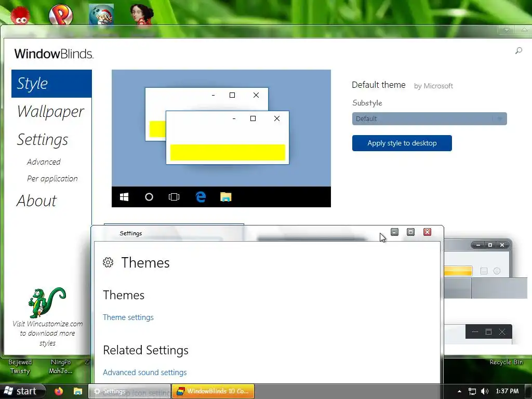
Task: Switch to Settings taskbar button
Action: point(129,391)
